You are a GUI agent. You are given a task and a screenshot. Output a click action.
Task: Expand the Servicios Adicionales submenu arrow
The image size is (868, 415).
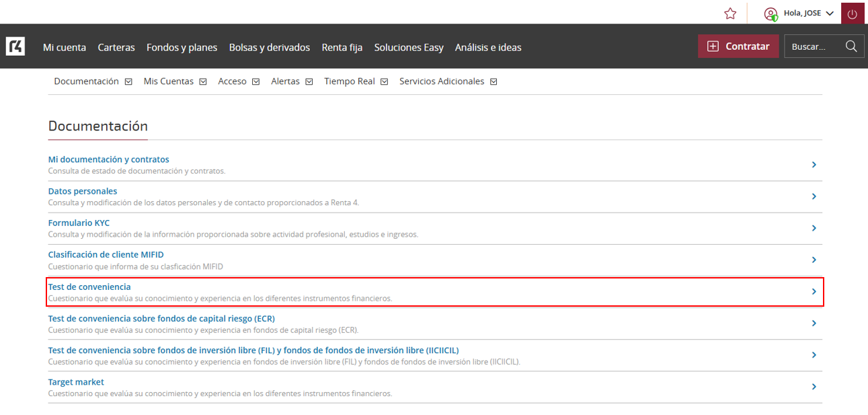point(494,81)
